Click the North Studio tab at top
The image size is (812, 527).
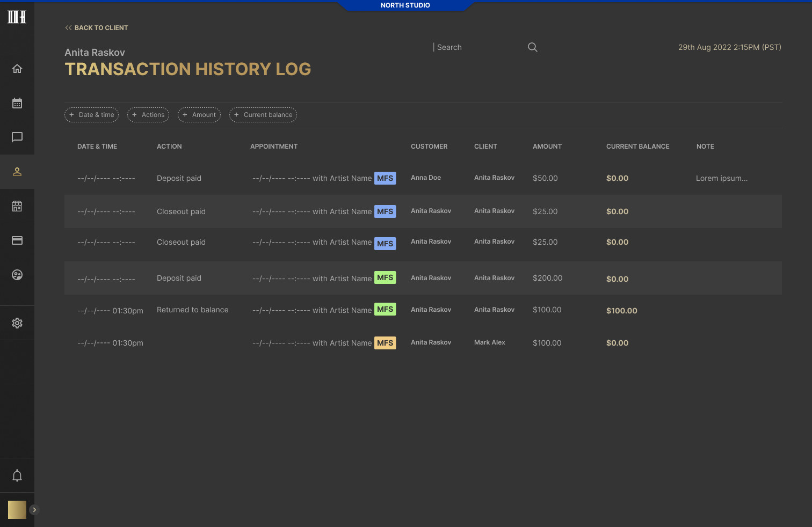(x=405, y=5)
